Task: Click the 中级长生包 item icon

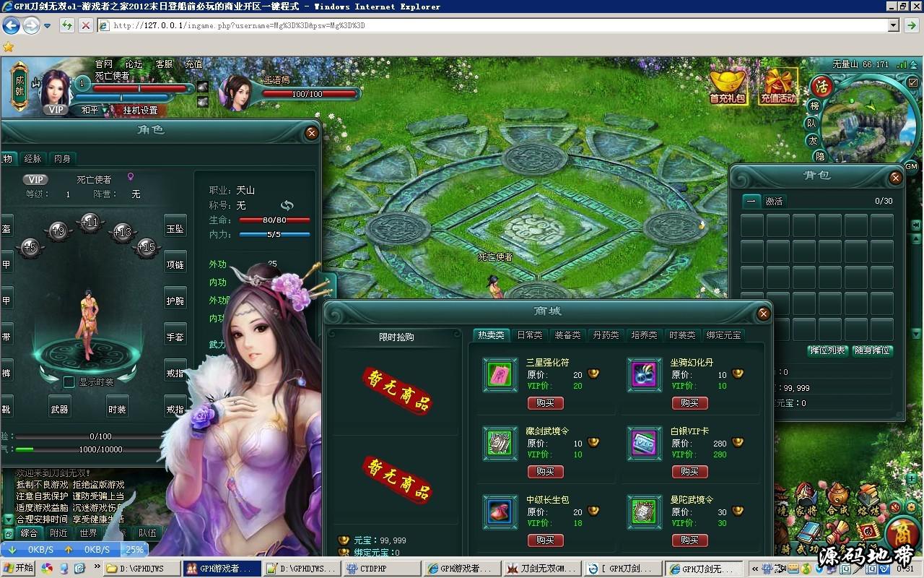Action: (x=500, y=512)
